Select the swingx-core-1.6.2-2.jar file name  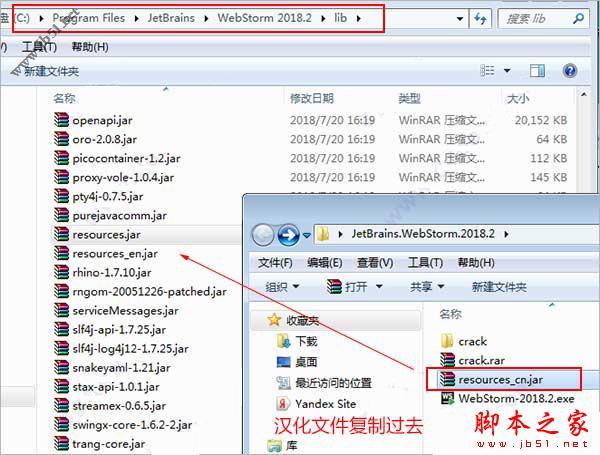point(132,425)
